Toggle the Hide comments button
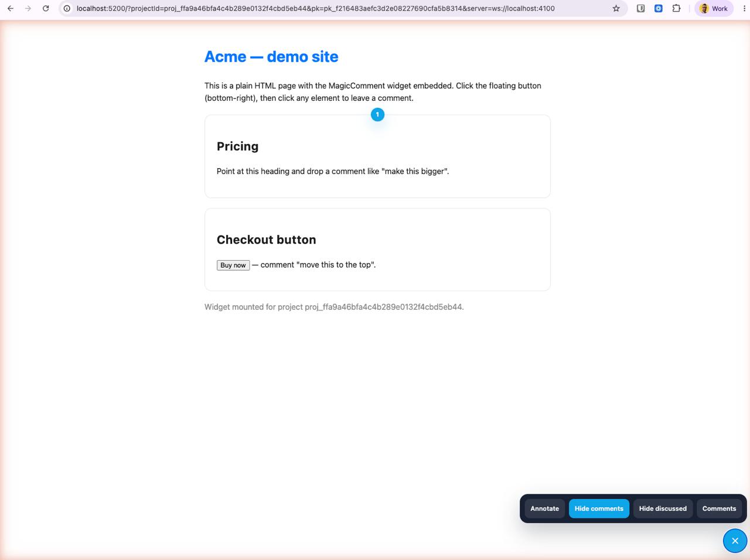 coord(599,508)
